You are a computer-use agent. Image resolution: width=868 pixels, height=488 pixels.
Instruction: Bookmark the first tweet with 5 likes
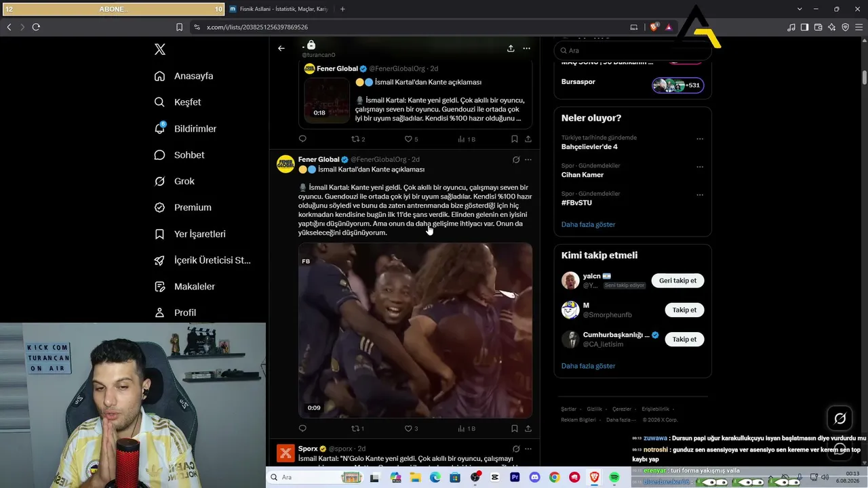[x=515, y=139]
